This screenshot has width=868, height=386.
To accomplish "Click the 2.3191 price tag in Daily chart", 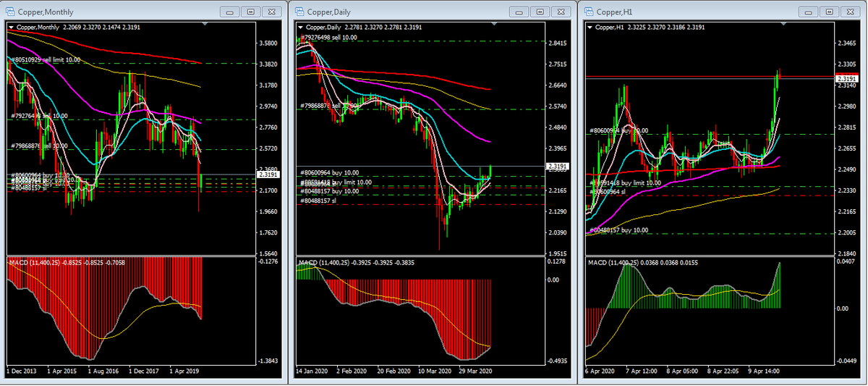I will pos(557,167).
